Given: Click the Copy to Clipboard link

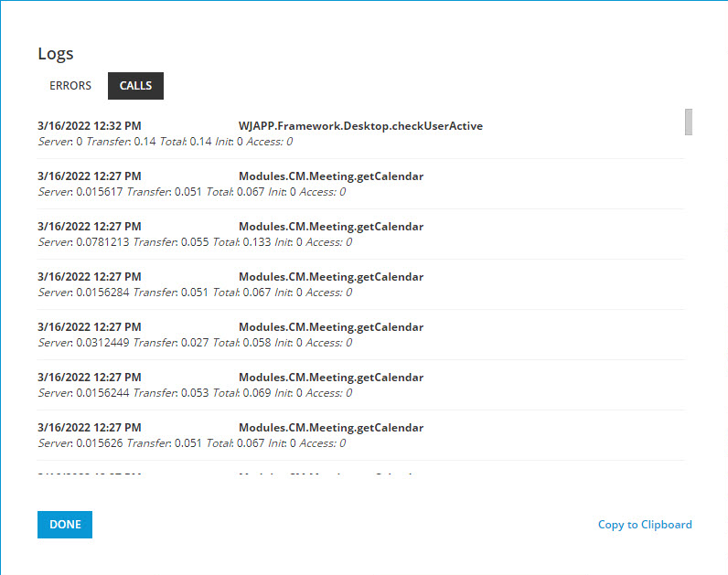Looking at the screenshot, I should [x=645, y=525].
